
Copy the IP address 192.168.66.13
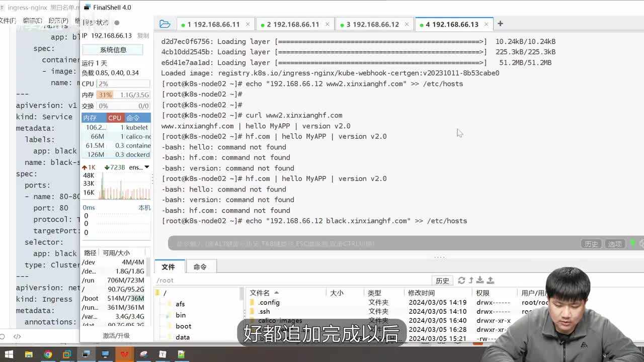[x=143, y=36]
